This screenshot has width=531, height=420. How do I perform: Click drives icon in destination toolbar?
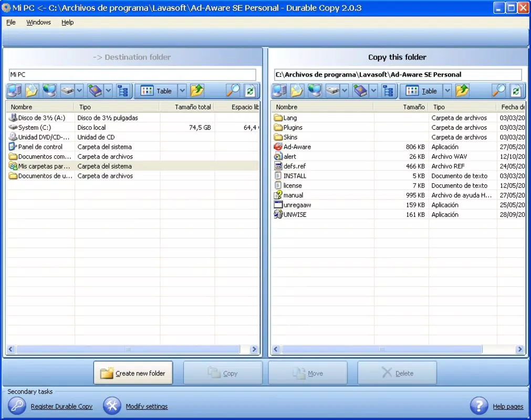(67, 91)
